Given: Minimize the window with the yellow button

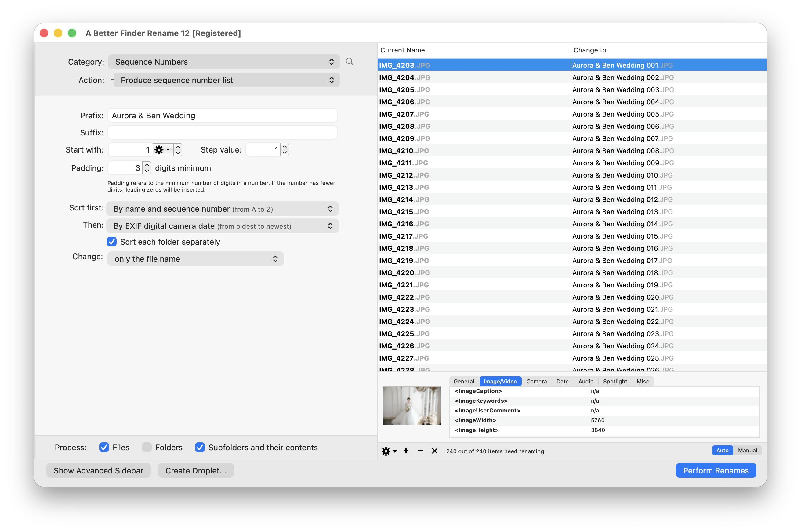Looking at the screenshot, I should pos(58,33).
